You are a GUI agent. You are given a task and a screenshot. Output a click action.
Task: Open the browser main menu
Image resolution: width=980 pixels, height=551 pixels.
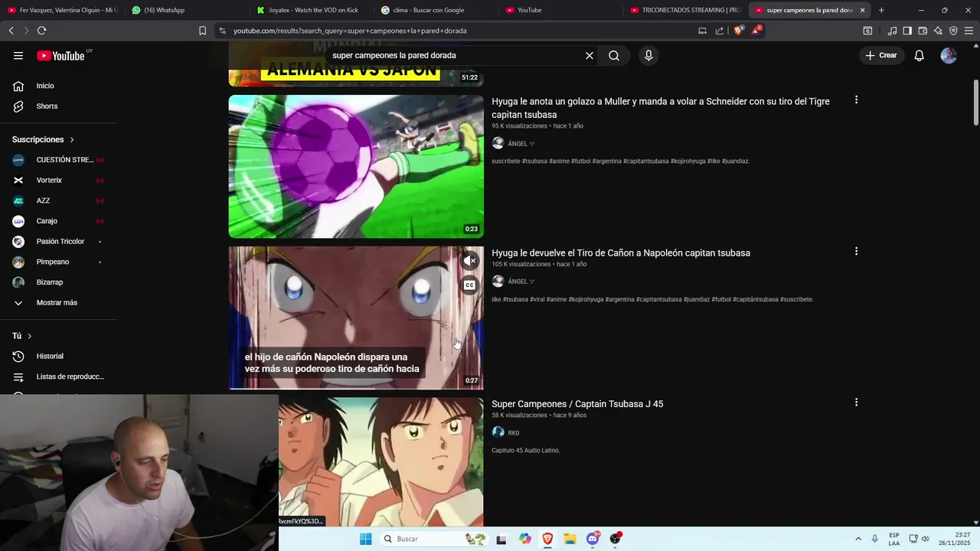point(969,31)
